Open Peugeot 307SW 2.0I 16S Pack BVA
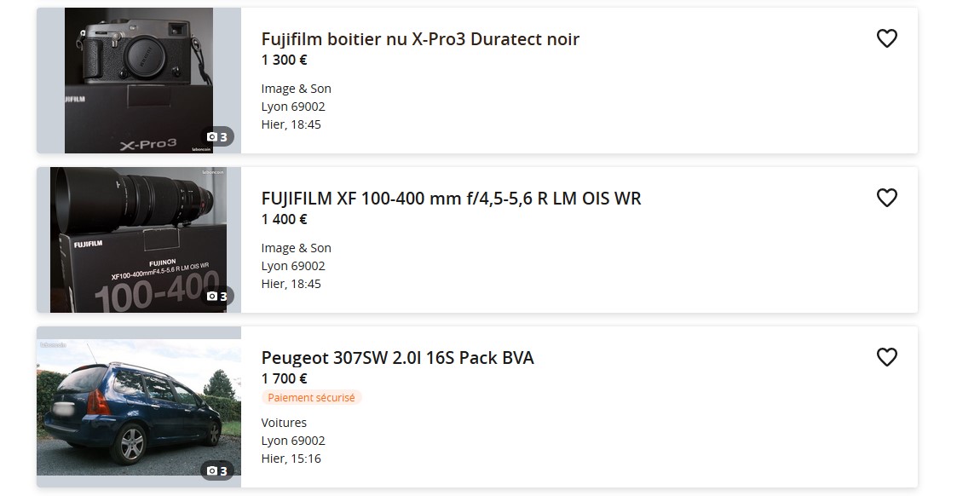Viewport: 980px width, 496px height. 397,358
